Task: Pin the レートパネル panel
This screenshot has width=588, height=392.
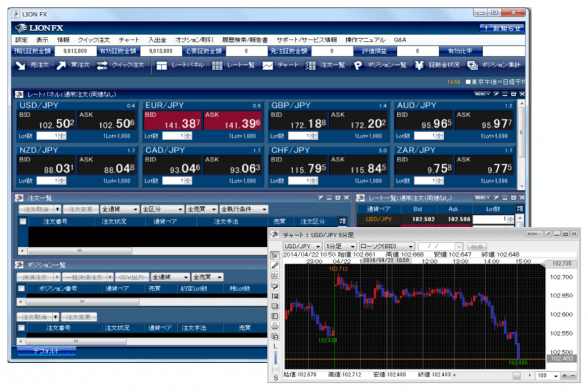Action: point(496,94)
